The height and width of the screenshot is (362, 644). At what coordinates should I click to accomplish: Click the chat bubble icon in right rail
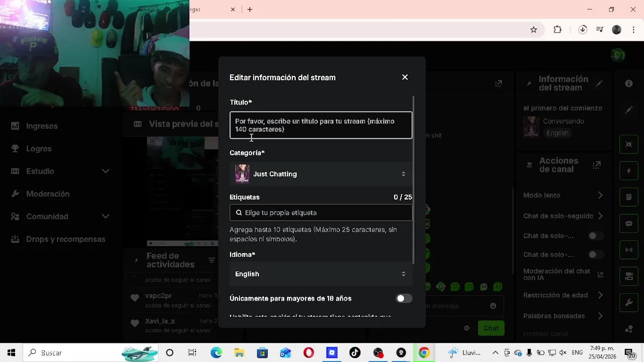629,224
